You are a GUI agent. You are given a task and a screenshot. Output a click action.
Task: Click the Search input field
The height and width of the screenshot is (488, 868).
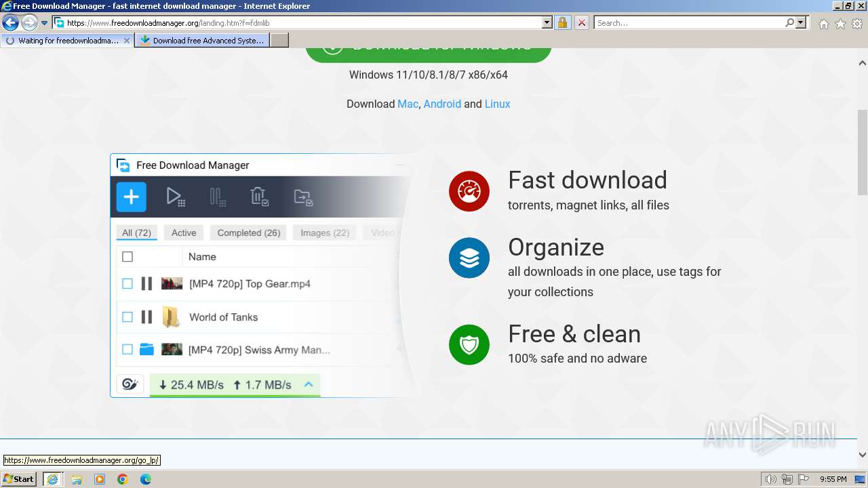click(689, 22)
